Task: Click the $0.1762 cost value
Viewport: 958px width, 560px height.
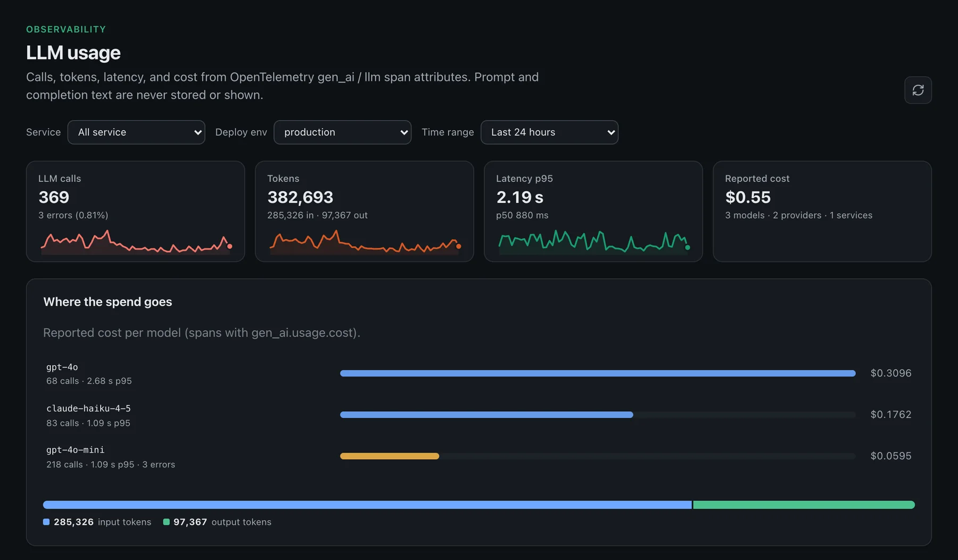Action: click(x=890, y=414)
